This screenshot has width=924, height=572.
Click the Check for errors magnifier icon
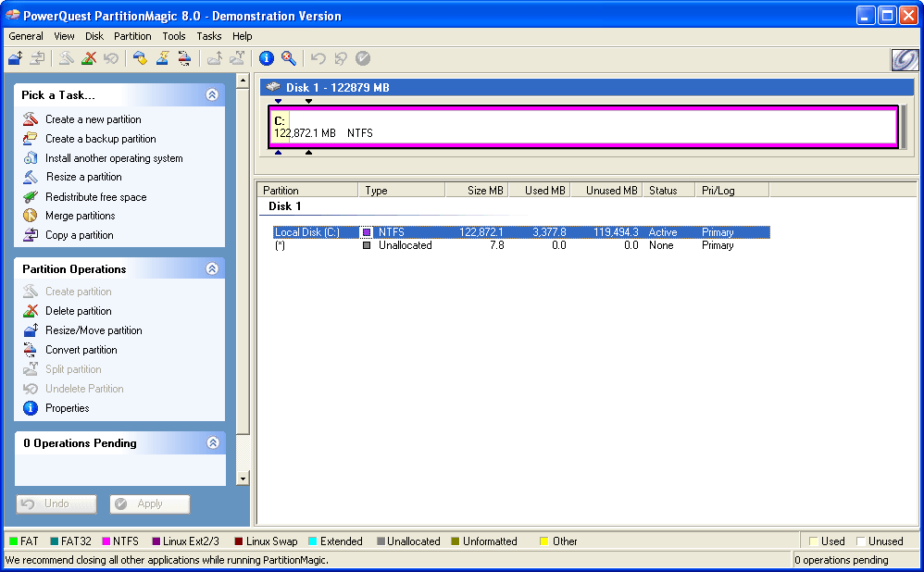coord(289,58)
